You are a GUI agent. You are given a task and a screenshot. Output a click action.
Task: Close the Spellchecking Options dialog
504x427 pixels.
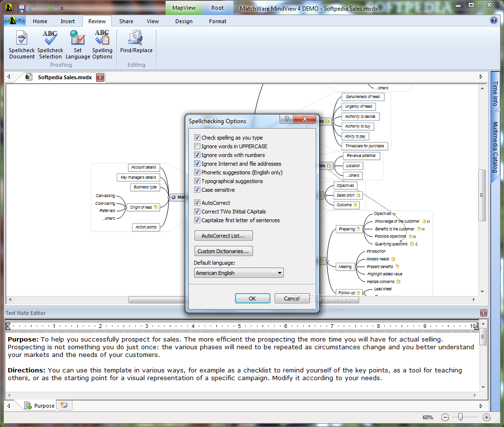click(x=305, y=119)
